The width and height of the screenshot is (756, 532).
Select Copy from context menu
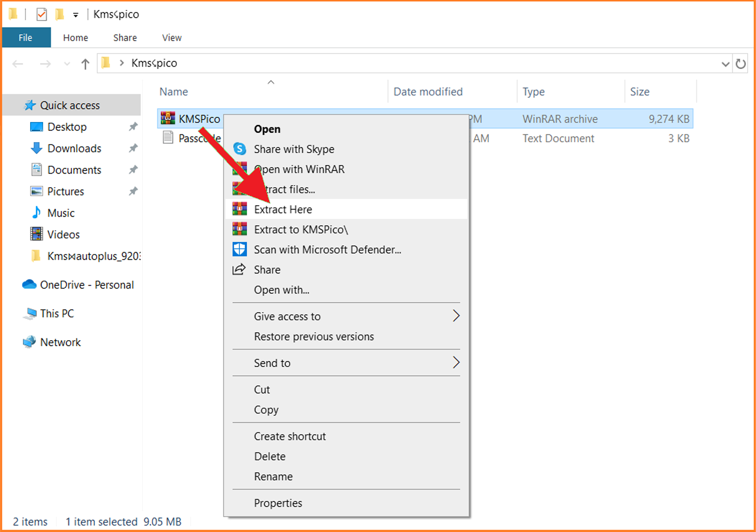tap(346, 410)
